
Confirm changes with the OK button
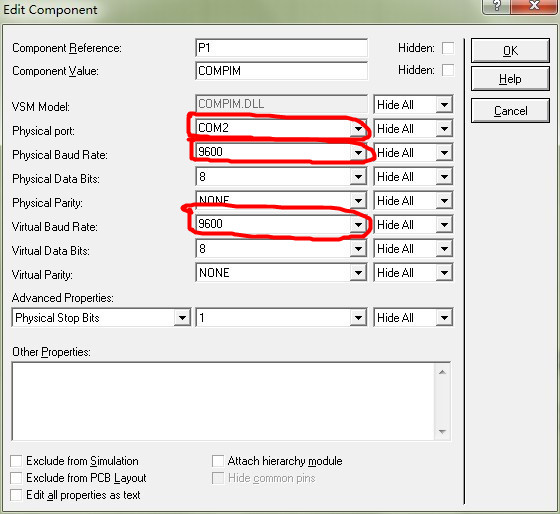tap(510, 51)
